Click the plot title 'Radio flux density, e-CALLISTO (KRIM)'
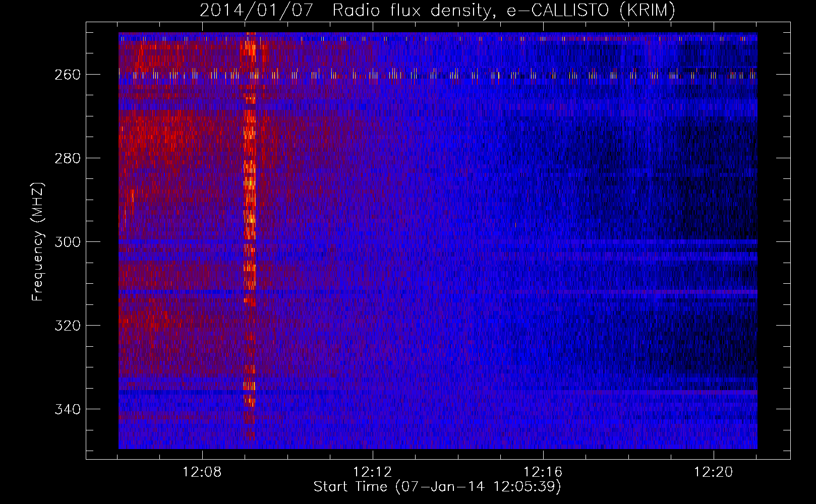The height and width of the screenshot is (504, 816). tap(503, 11)
